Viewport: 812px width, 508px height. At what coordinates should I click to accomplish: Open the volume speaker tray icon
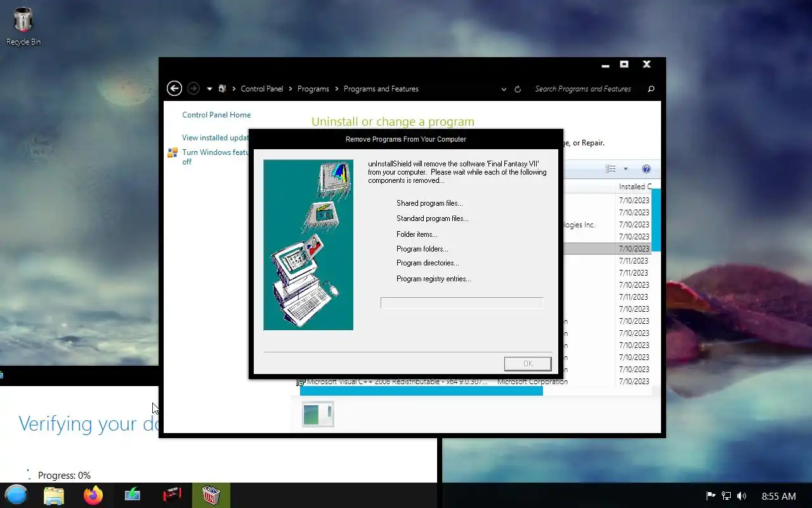coord(742,496)
